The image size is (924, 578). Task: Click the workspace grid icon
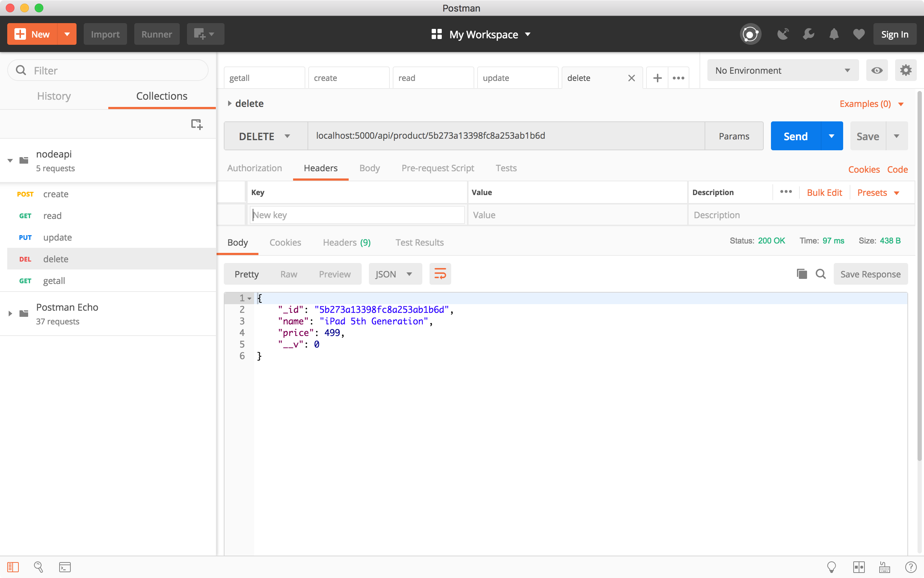tap(436, 34)
